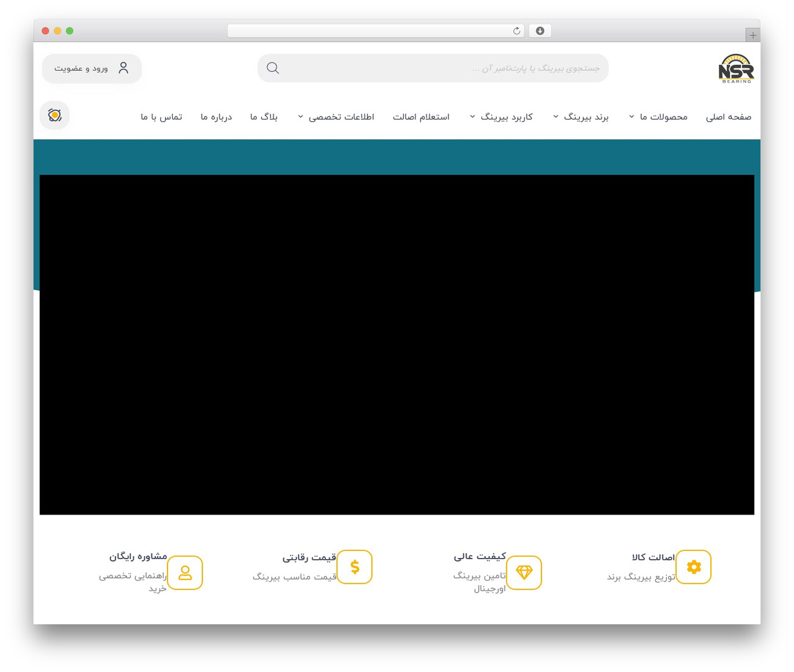Click the راهنمایی تخصصی خرید description
This screenshot has width=794, height=672.
tap(133, 582)
